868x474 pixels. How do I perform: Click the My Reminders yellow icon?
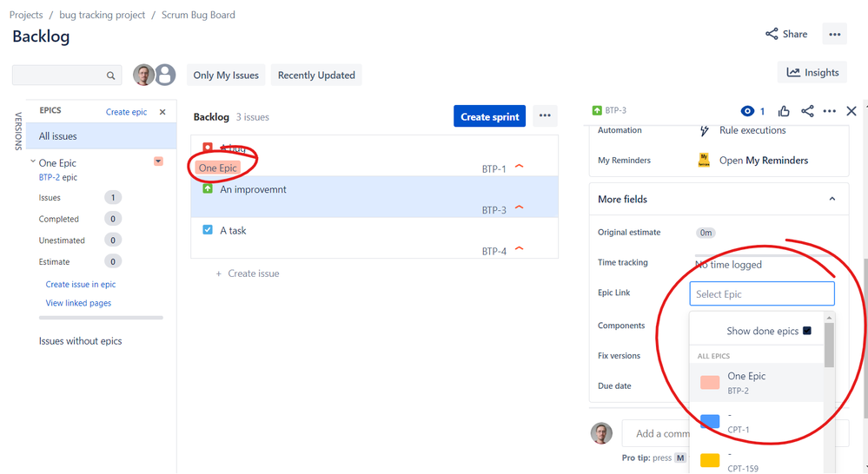click(x=704, y=161)
